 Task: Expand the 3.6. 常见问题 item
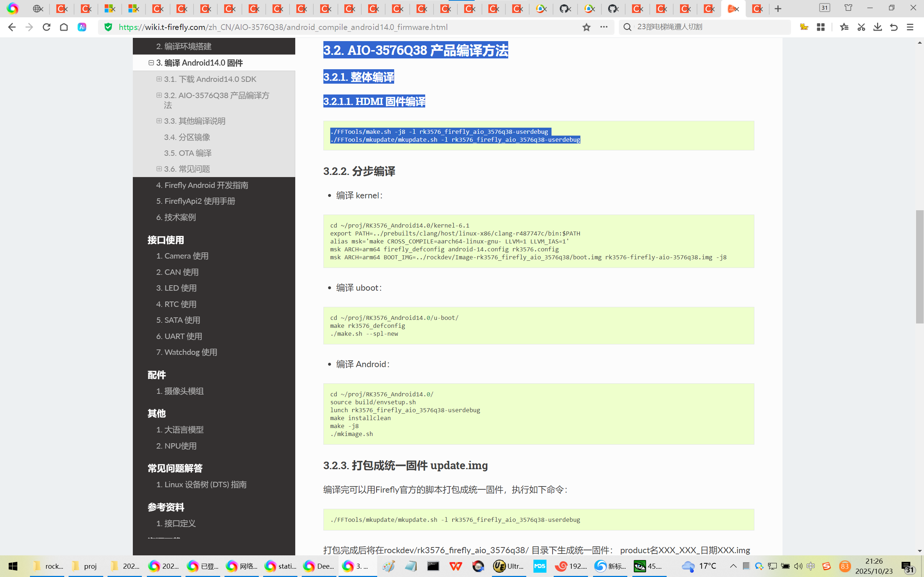[x=159, y=169]
